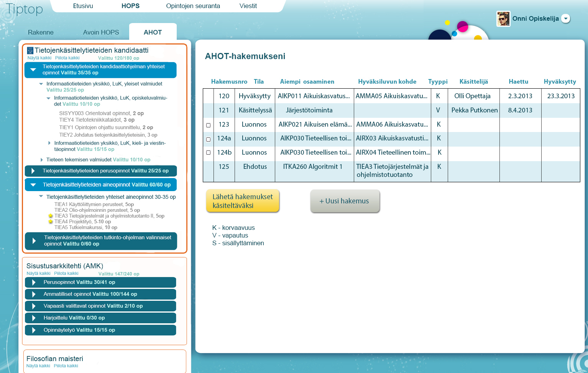Click Onni Opiskelija's profile picture
Viewport: 588px width, 373px height.
pyautogui.click(x=503, y=18)
